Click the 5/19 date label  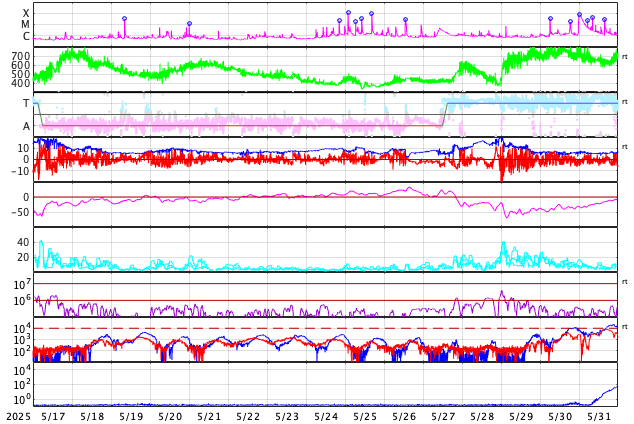point(131,416)
